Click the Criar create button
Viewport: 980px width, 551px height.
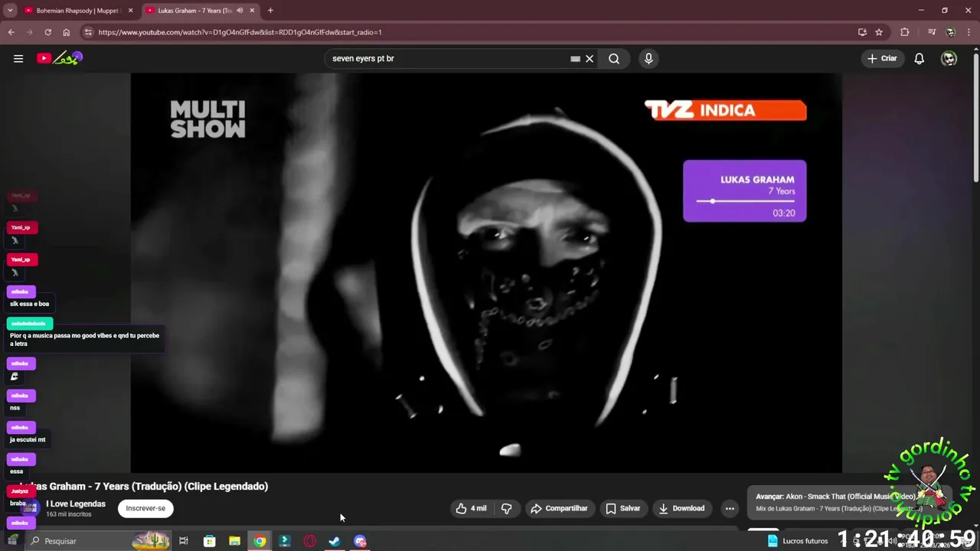click(882, 58)
